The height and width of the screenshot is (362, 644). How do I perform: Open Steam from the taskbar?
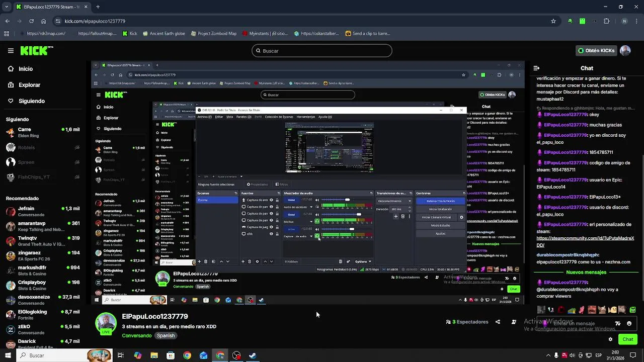click(x=253, y=355)
